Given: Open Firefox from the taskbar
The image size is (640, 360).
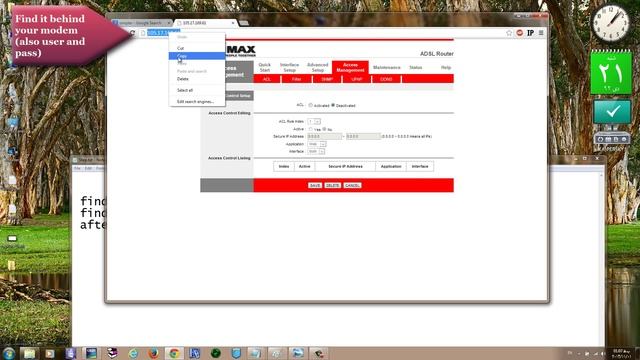Looking at the screenshot, I should tap(153, 353).
